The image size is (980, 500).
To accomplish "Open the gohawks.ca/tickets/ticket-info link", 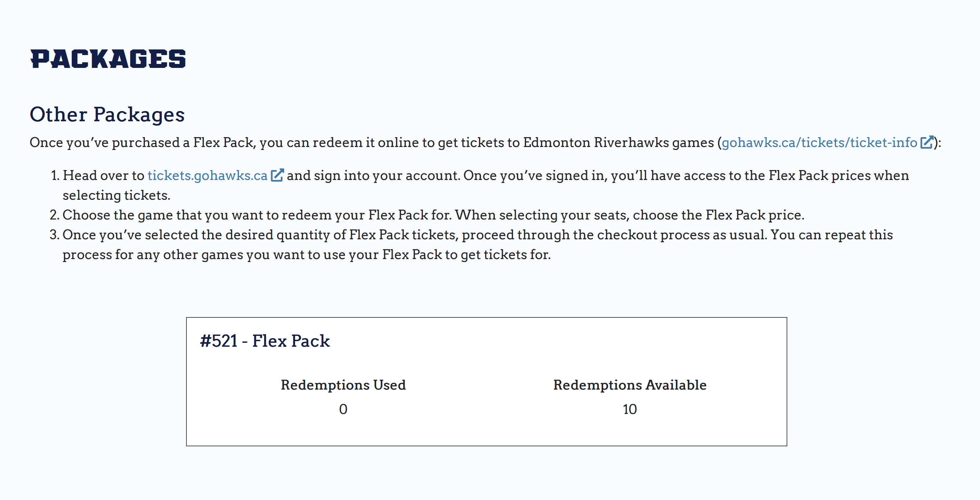I will tap(819, 143).
